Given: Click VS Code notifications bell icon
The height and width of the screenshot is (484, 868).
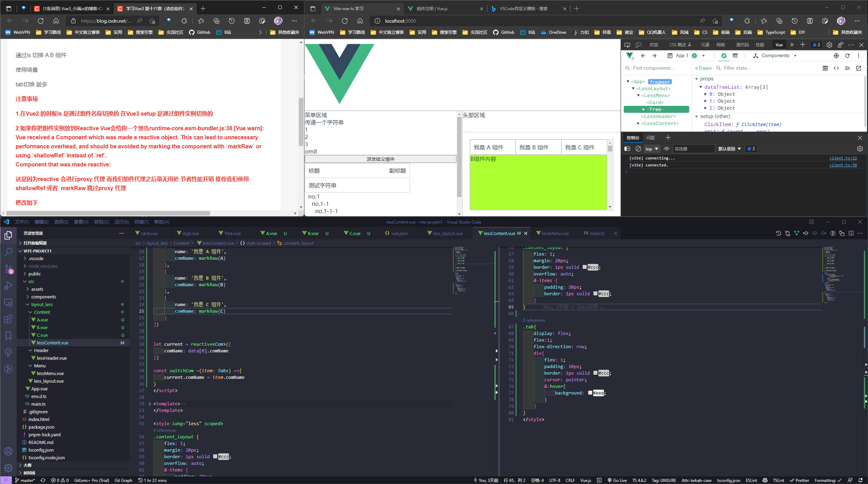Looking at the screenshot, I should (x=861, y=480).
